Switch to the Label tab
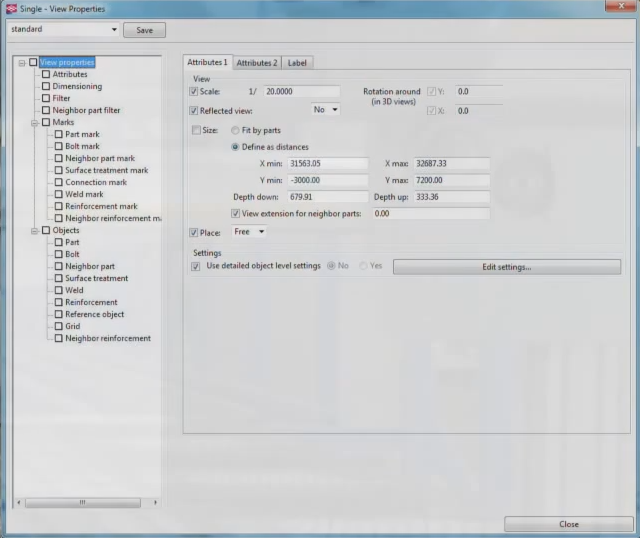The image size is (640, 538). pos(297,63)
